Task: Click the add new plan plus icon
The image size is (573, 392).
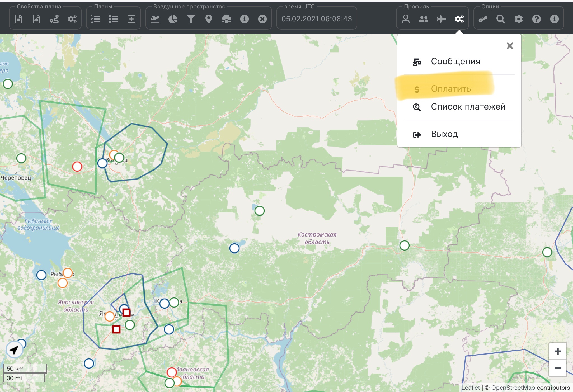Action: point(131,19)
